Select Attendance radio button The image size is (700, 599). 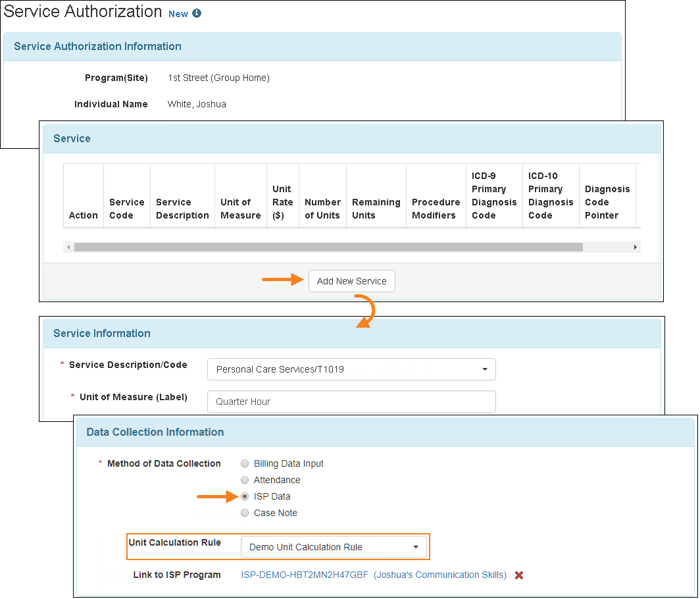coord(245,480)
